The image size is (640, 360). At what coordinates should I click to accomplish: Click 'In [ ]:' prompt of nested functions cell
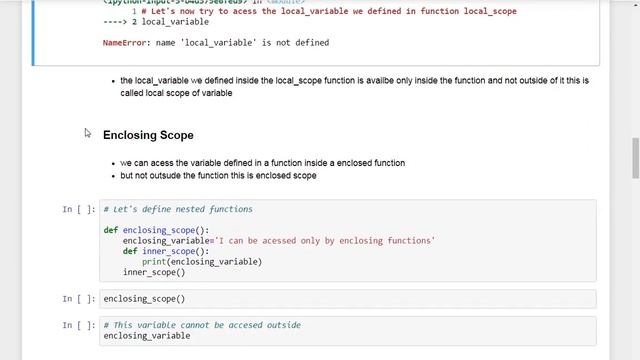coord(79,209)
